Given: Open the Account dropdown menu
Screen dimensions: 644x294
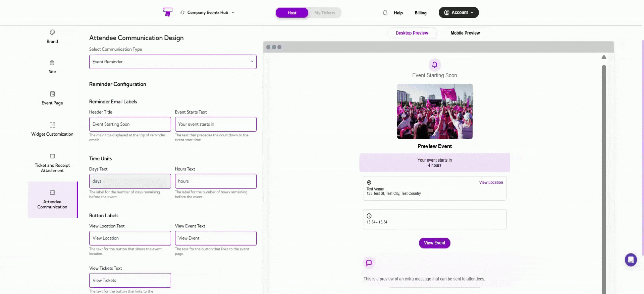Looking at the screenshot, I should point(459,12).
